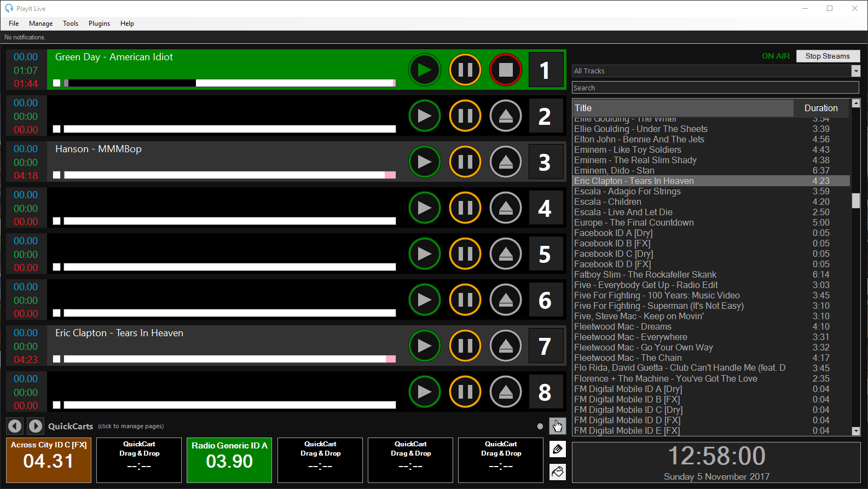The height and width of the screenshot is (489, 868).
Task: Play player 5
Action: click(x=424, y=254)
